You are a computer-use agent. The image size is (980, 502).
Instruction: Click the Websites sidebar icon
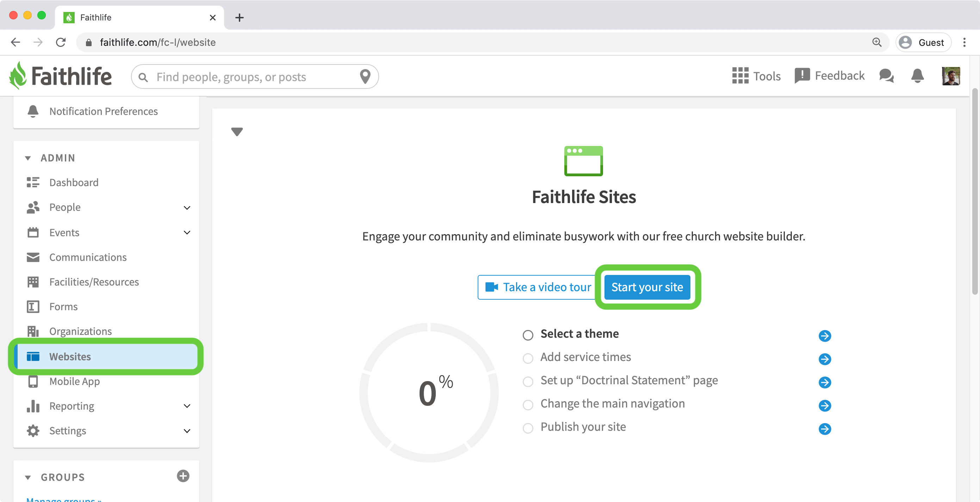point(33,357)
